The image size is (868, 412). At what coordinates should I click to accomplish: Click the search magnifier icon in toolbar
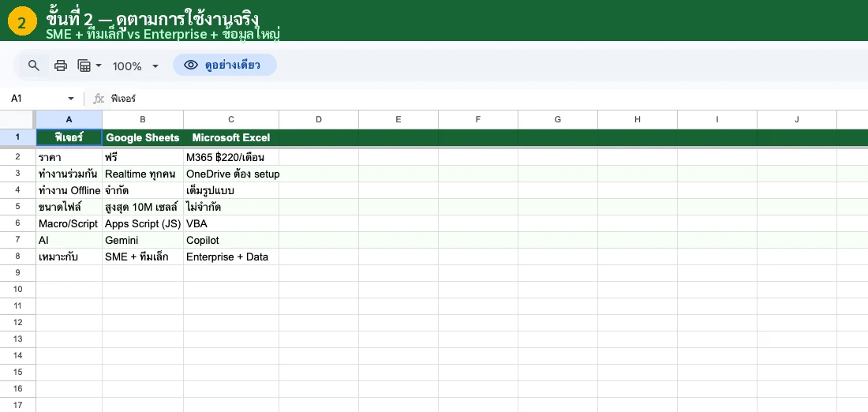(34, 66)
